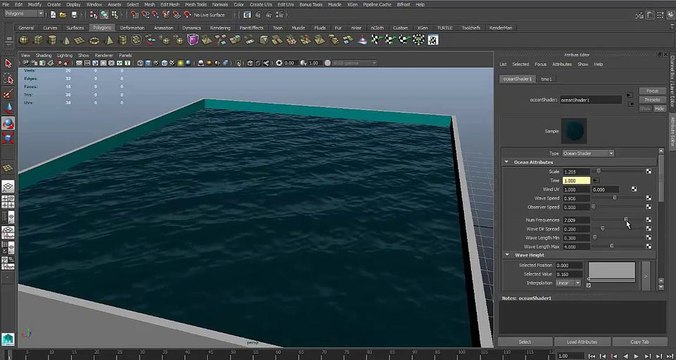Click the last checkered UV shelf icon
The image size is (676, 360).
click(433, 40)
